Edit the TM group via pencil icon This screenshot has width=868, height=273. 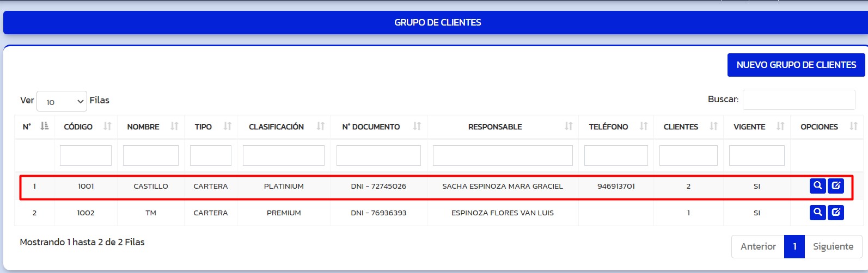tap(836, 213)
